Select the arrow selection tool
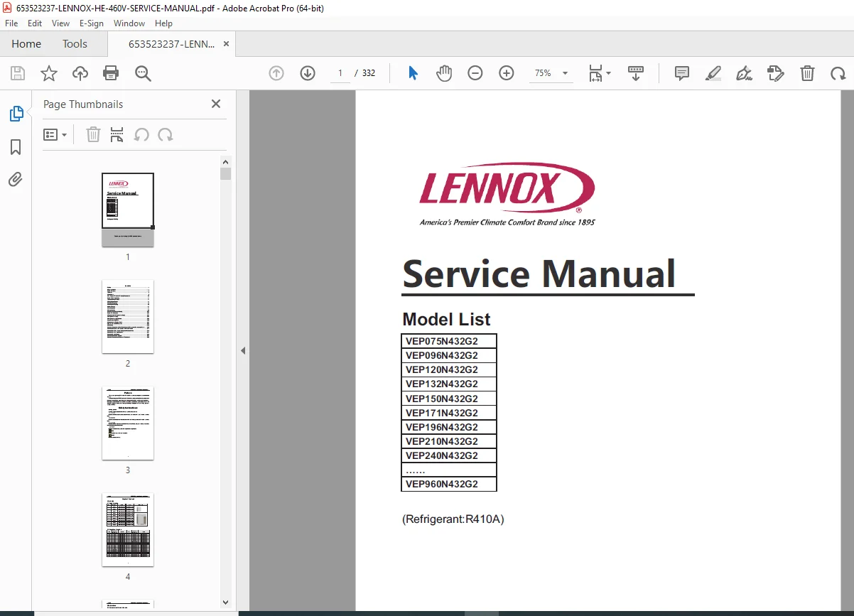 (x=413, y=73)
